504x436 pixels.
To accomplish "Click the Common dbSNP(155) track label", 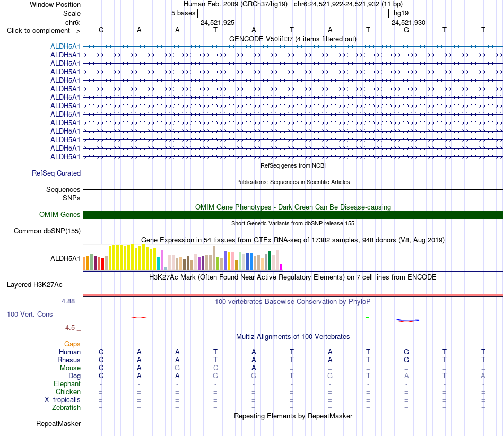I will click(47, 231).
